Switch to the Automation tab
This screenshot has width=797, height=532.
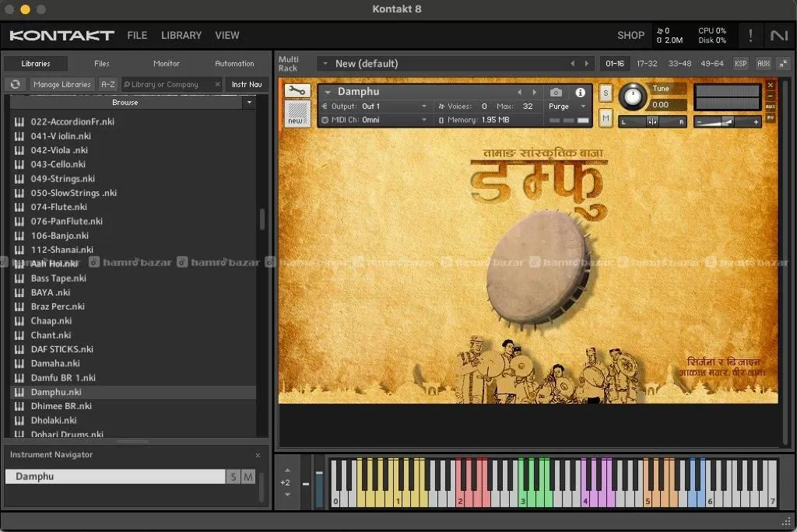pos(234,64)
